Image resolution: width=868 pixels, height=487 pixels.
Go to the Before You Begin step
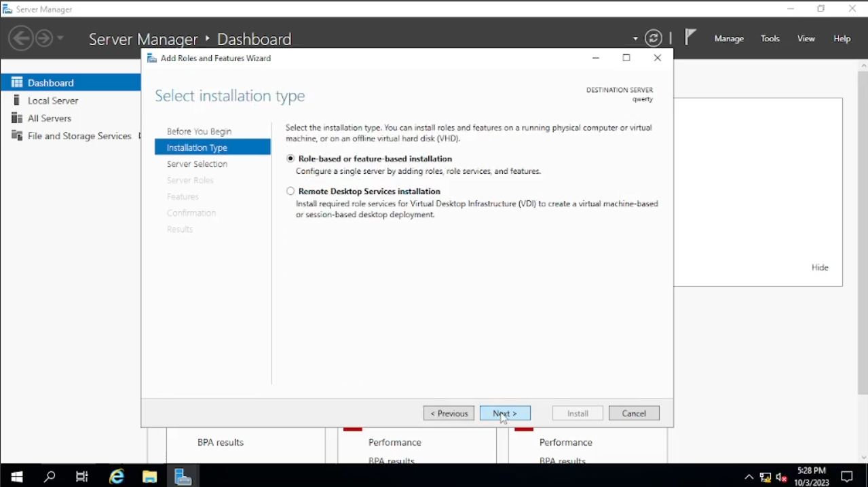click(199, 131)
